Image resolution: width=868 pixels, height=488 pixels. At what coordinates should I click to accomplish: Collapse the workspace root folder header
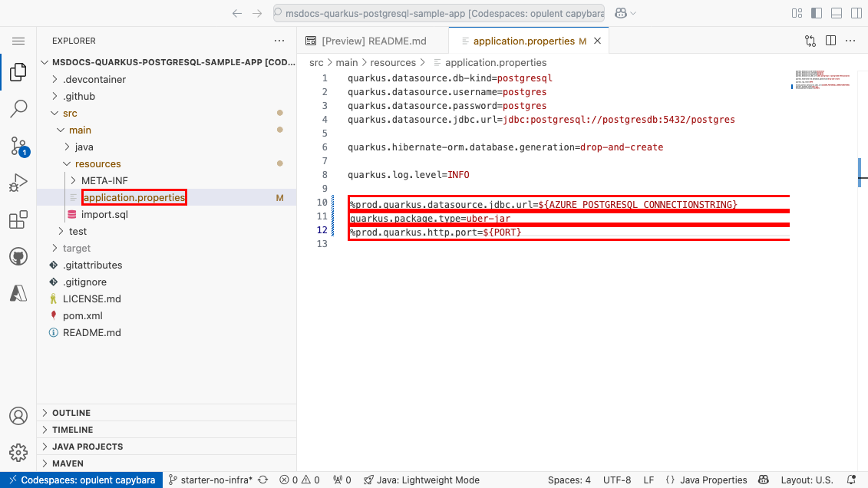click(x=167, y=62)
